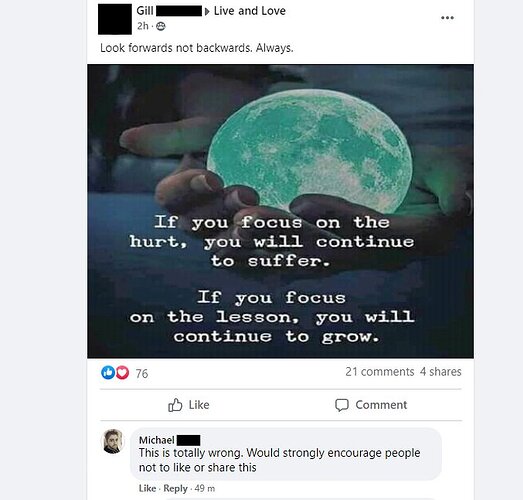Click the red heart reaction icon
The width and height of the screenshot is (523, 500).
[122, 372]
